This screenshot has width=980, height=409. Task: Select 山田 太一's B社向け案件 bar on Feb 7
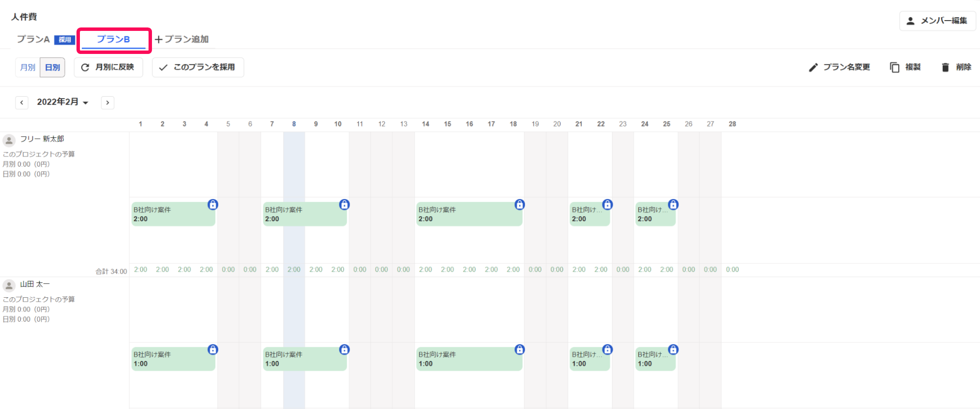click(304, 359)
